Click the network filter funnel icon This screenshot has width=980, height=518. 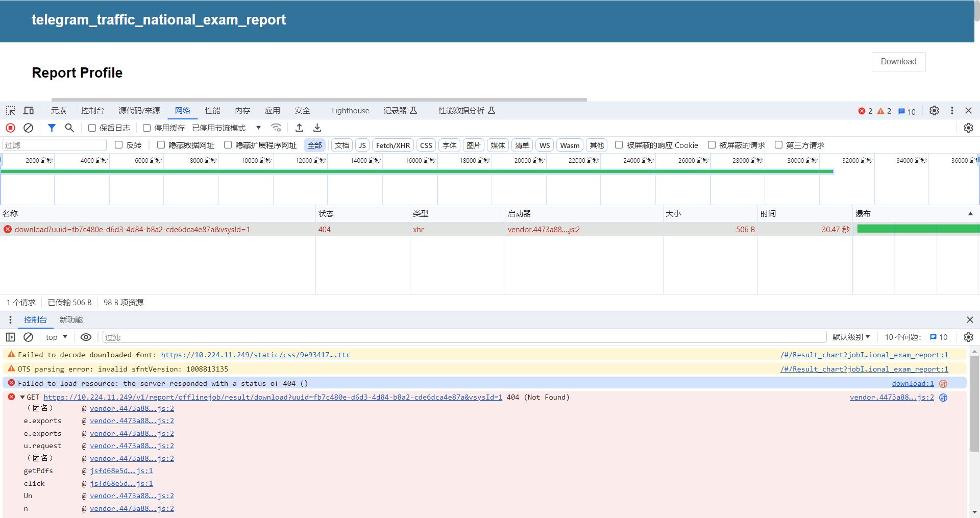[52, 128]
